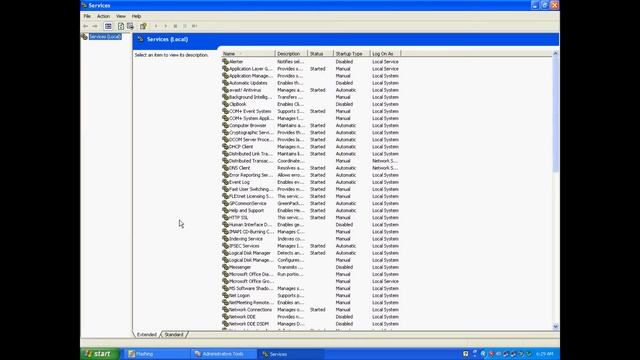Select the Microsoft Office Dia... service name
640x360 pixels.
[251, 274]
